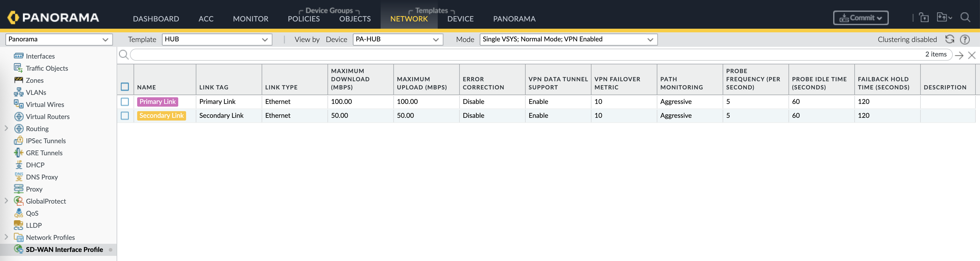Open the help question mark icon
The width and height of the screenshot is (980, 261).
point(965,39)
